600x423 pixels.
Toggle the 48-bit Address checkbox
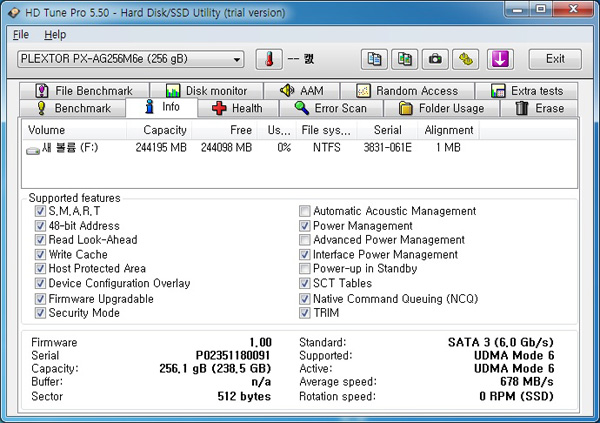[40, 225]
